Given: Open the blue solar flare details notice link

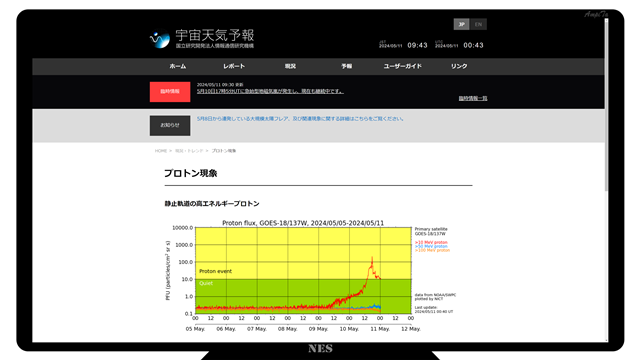Looking at the screenshot, I should click(x=300, y=119).
